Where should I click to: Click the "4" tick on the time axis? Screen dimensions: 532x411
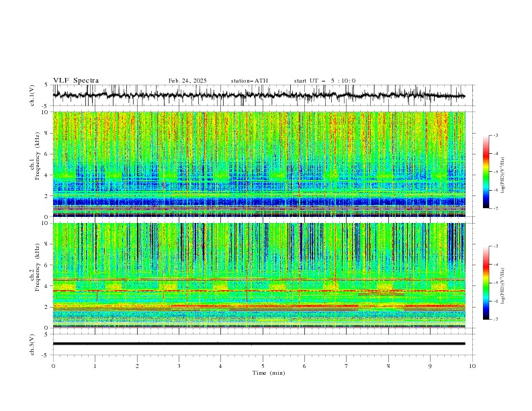point(220,366)
